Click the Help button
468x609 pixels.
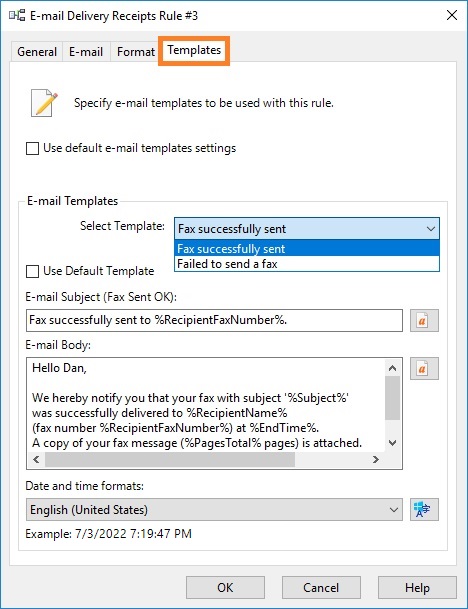point(417,588)
